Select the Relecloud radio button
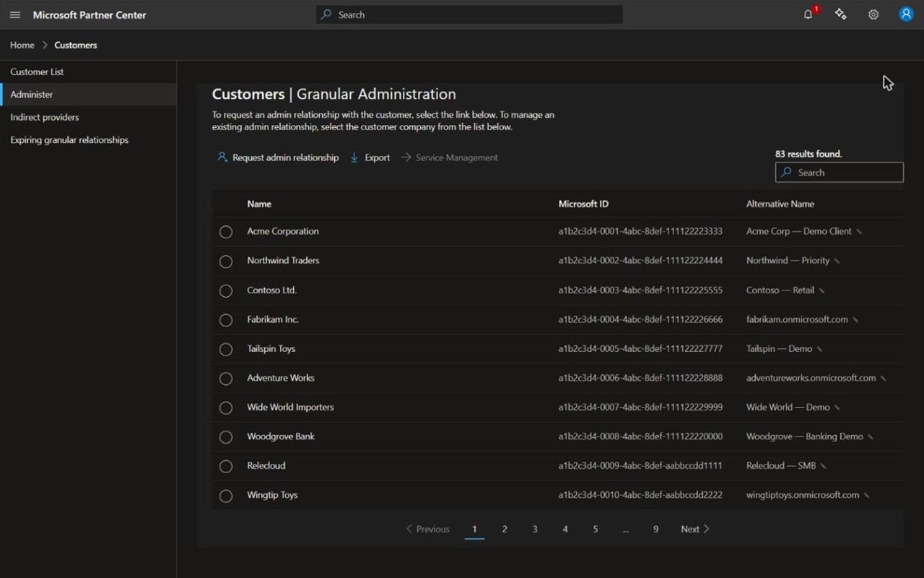 (226, 466)
